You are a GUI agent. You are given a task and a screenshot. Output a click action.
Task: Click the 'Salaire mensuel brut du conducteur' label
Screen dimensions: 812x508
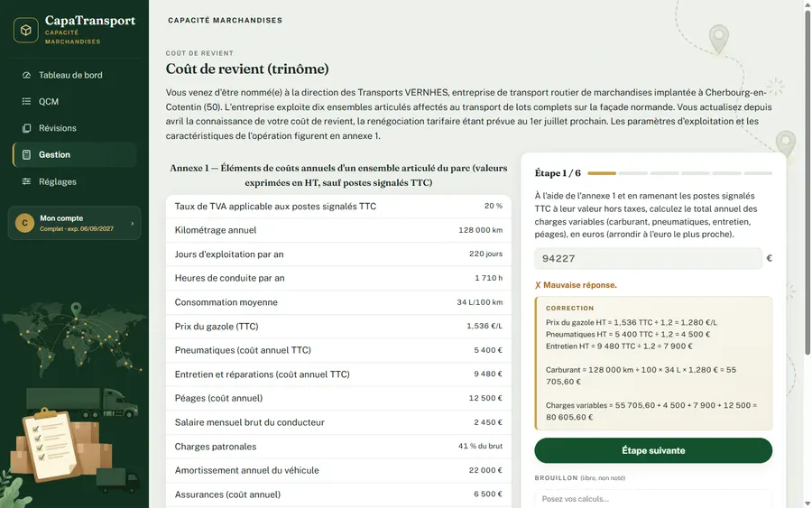pyautogui.click(x=250, y=422)
